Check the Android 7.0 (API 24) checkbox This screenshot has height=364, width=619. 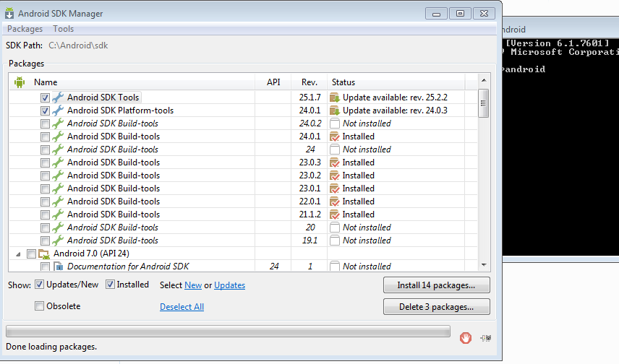click(x=31, y=254)
